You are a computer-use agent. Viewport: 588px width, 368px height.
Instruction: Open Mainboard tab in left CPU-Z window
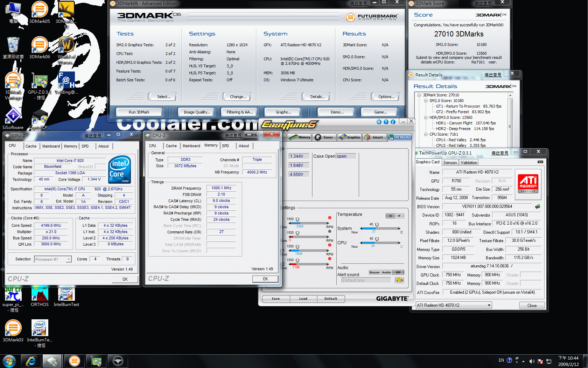click(x=51, y=146)
